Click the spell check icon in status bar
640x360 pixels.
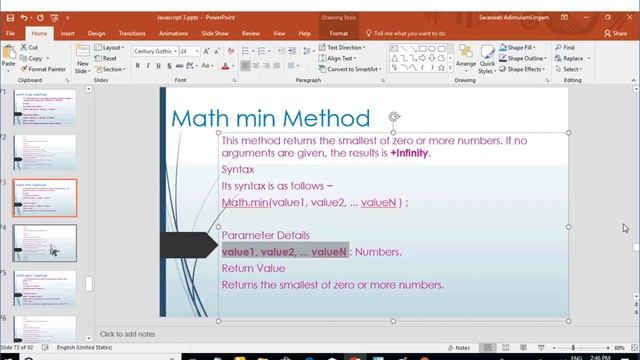coord(45,347)
